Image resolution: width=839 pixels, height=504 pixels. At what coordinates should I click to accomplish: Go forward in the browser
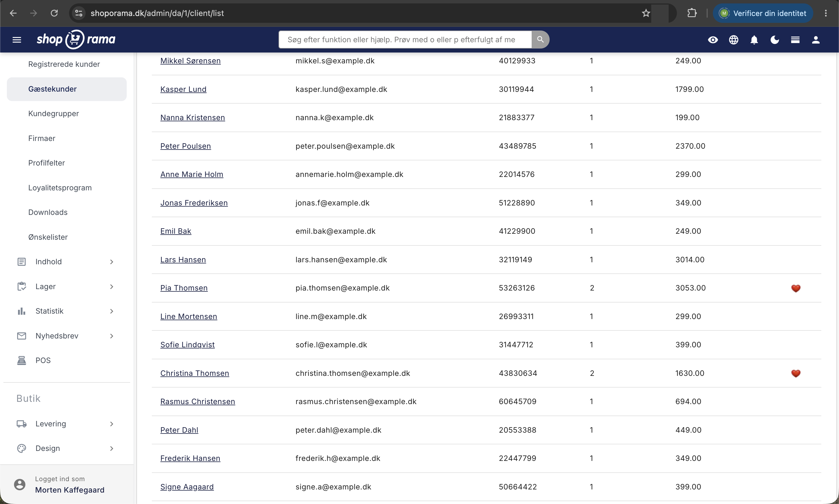(34, 13)
